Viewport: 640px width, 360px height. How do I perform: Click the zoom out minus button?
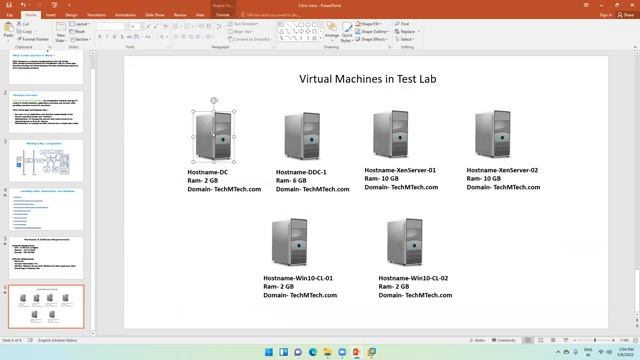click(575, 340)
